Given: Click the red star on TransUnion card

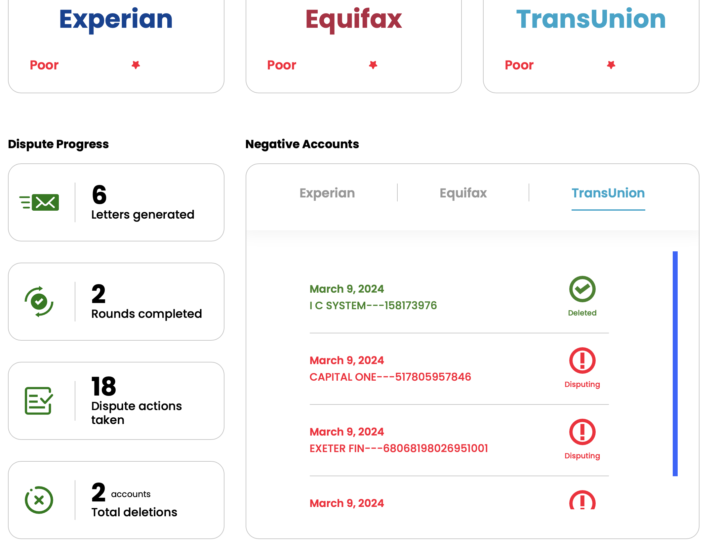Looking at the screenshot, I should (611, 65).
